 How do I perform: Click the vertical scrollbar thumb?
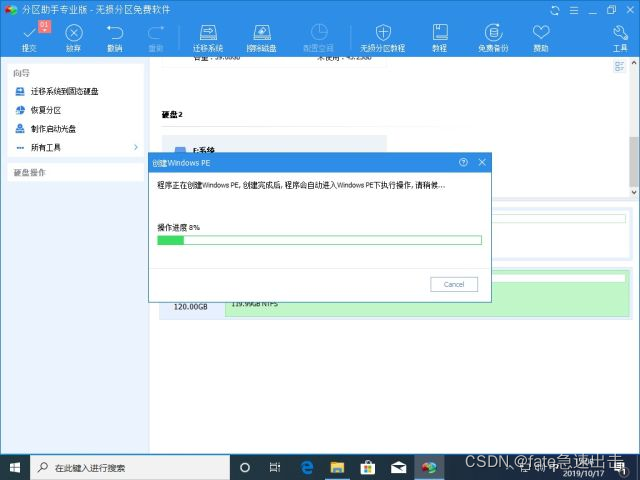pyautogui.click(x=634, y=161)
